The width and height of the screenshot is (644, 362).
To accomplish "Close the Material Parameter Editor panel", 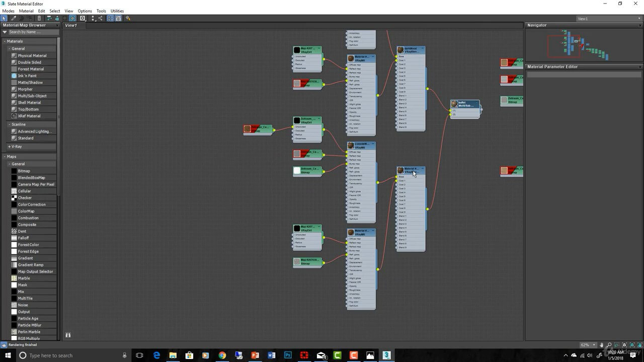I will 640,67.
